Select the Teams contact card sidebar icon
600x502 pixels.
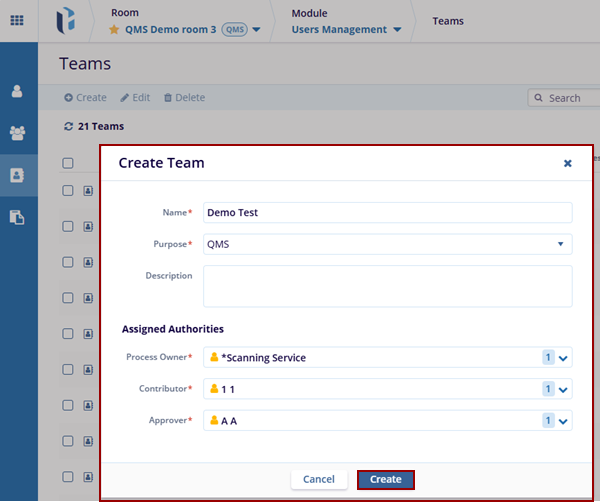(17, 174)
